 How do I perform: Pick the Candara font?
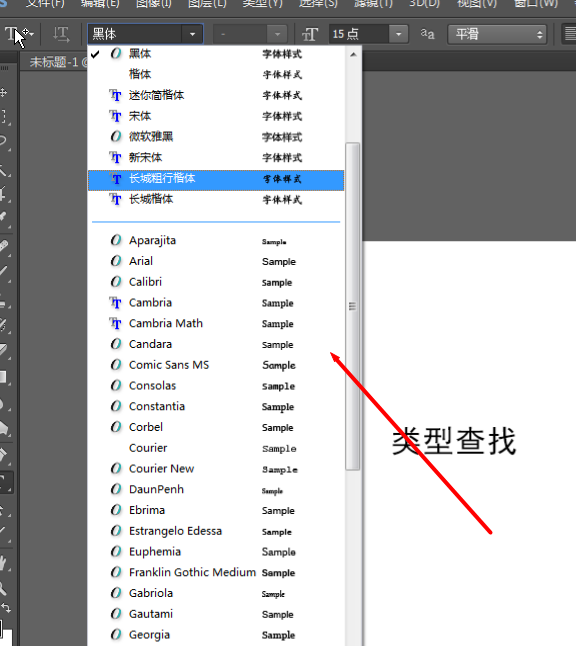pos(216,344)
